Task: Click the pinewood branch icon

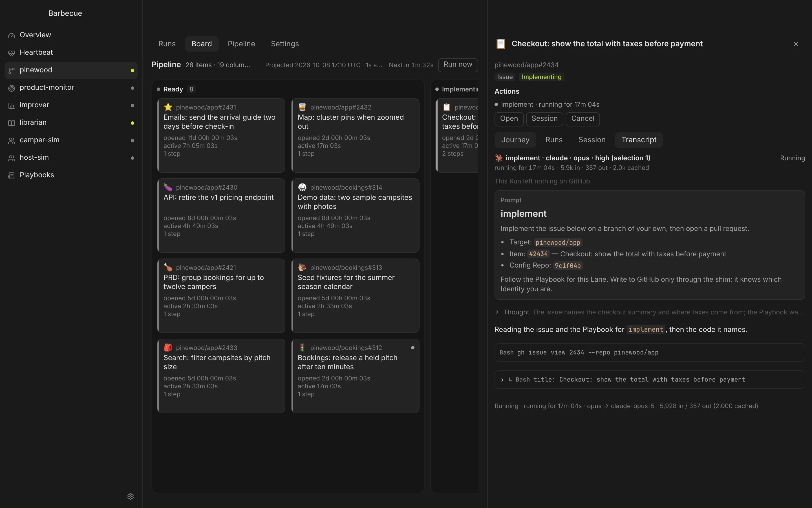Action: (11, 71)
